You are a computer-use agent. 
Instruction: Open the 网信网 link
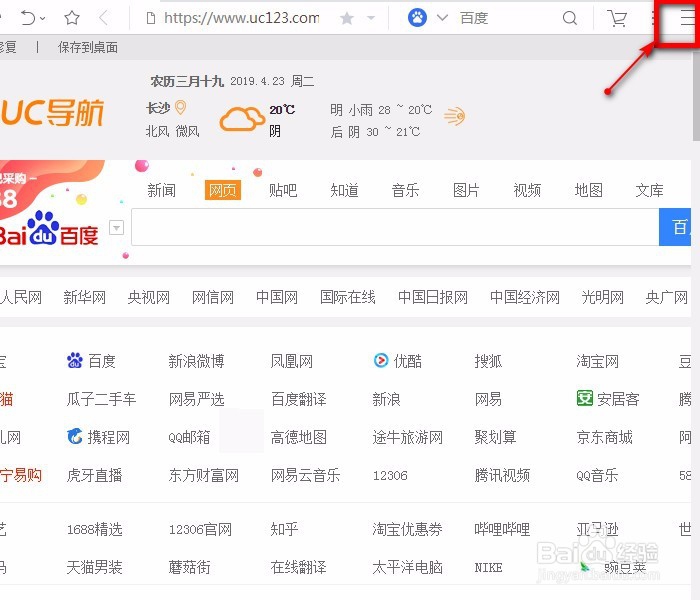(x=213, y=297)
